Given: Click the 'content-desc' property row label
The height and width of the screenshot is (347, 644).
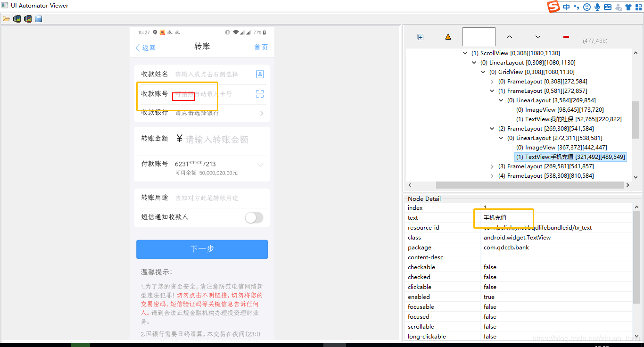Looking at the screenshot, I should click(426, 257).
